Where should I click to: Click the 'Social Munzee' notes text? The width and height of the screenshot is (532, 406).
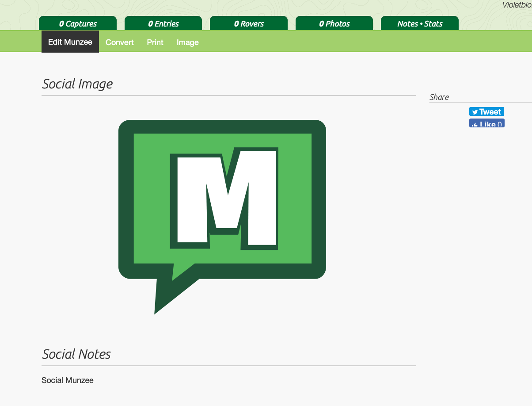click(68, 380)
